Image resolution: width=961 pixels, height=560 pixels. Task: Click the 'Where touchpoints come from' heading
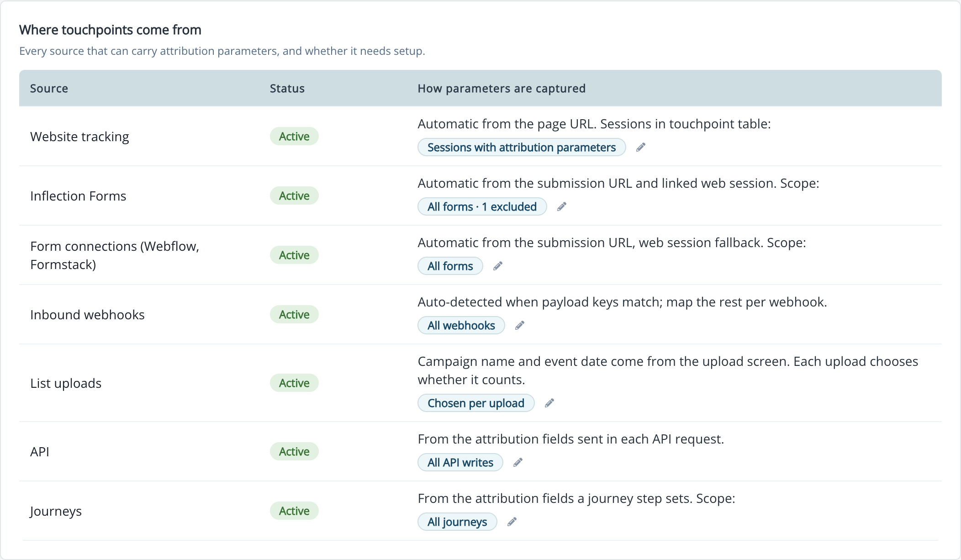[x=110, y=30]
